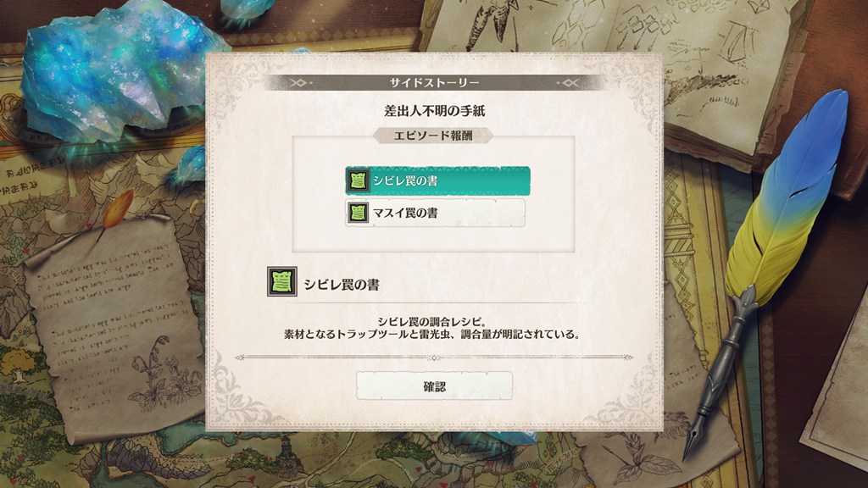Click the left ornament on the サイドストーリー banner
The image size is (868, 488).
click(x=299, y=83)
